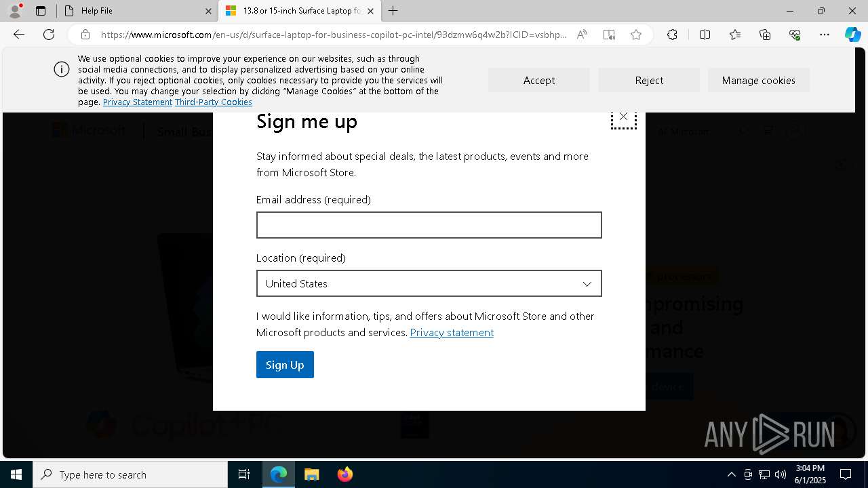Viewport: 868px width, 488px height.
Task: Refresh the current page
Action: (x=49, y=35)
